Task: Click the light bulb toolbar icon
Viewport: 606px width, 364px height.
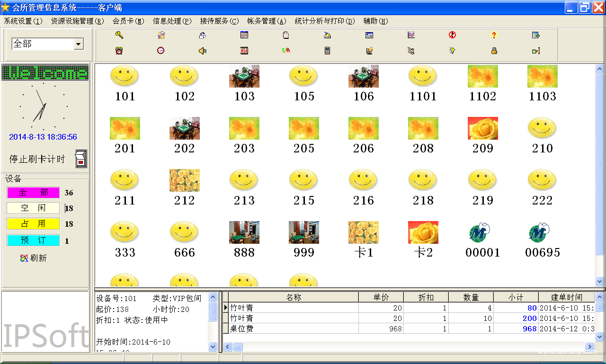Action: (453, 51)
